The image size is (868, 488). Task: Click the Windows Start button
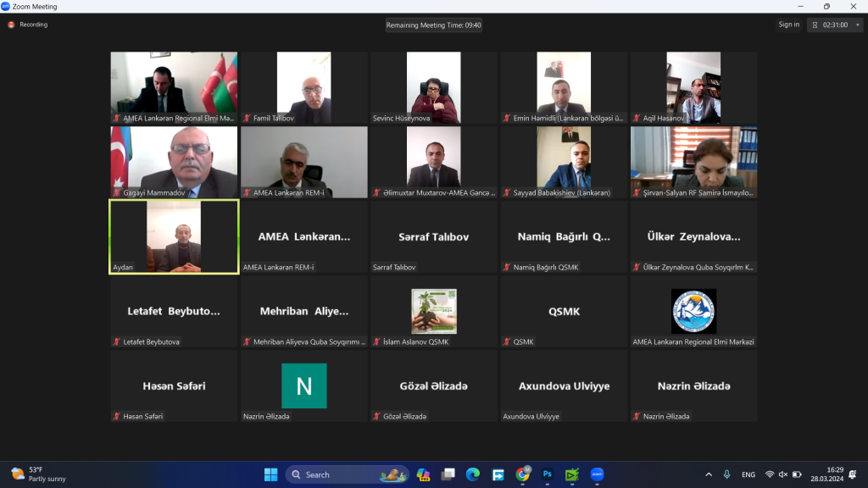(x=270, y=474)
